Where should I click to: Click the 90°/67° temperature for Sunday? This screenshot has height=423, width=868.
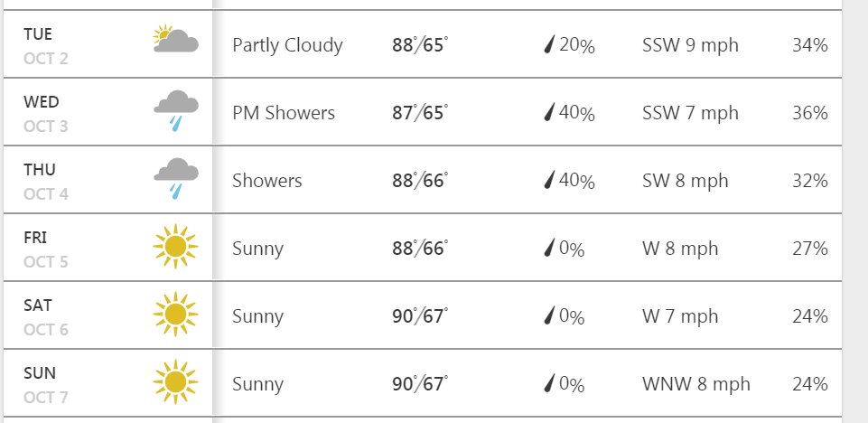coord(420,383)
